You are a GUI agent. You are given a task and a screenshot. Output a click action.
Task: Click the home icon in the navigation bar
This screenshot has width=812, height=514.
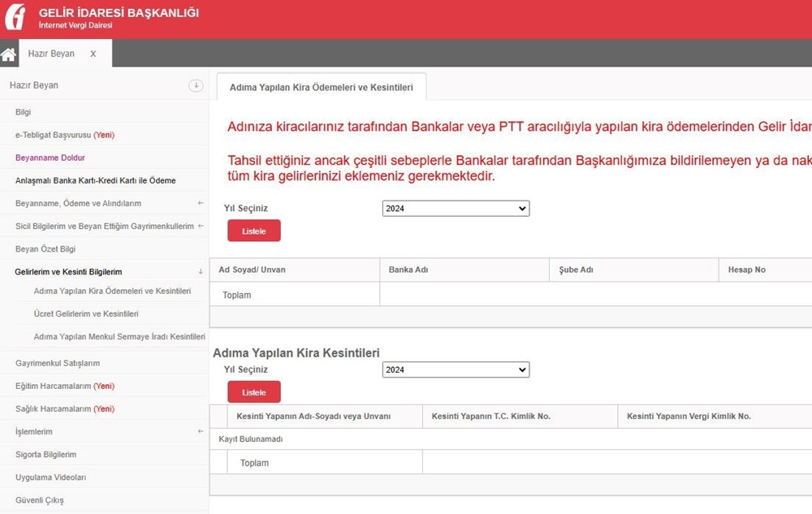pyautogui.click(x=8, y=53)
